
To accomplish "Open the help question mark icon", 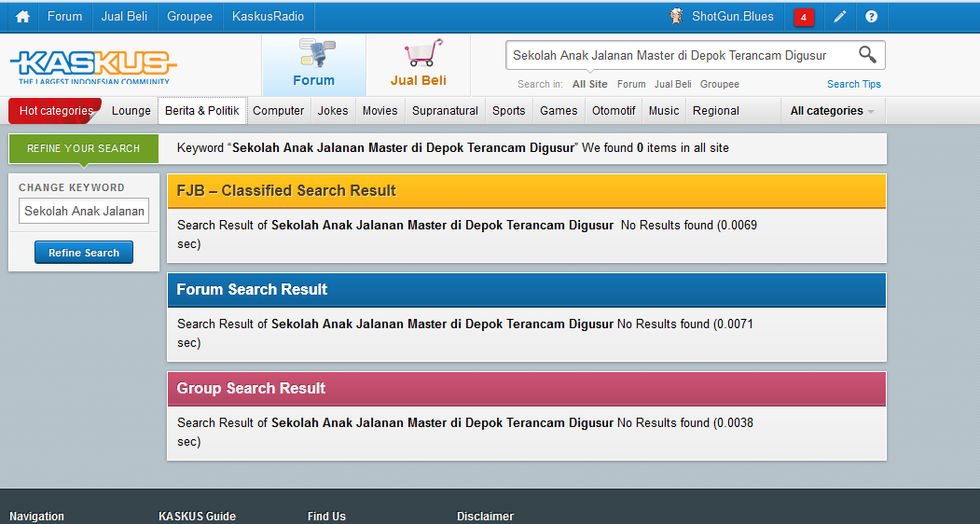I will coord(871,17).
